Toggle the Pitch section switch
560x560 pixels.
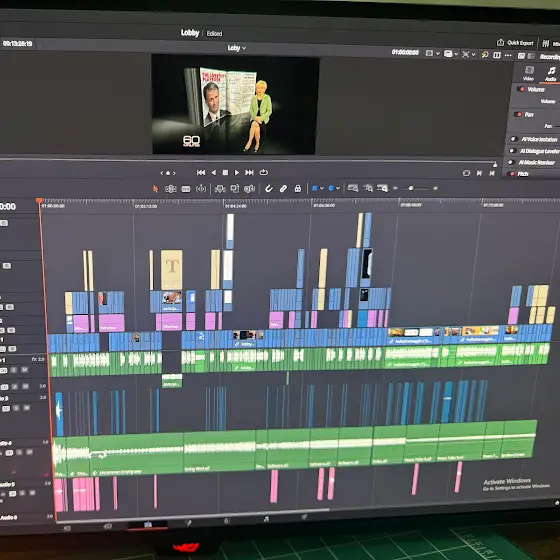click(511, 174)
